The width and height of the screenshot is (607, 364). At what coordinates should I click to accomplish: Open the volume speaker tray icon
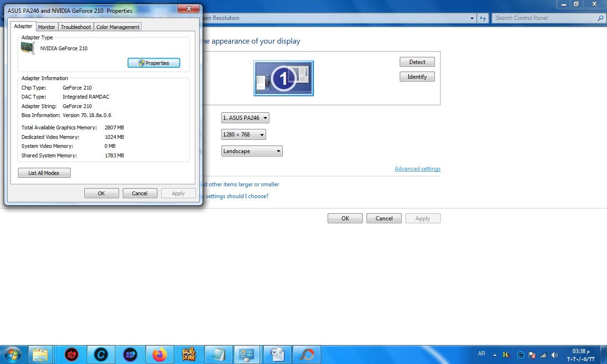[x=554, y=355]
